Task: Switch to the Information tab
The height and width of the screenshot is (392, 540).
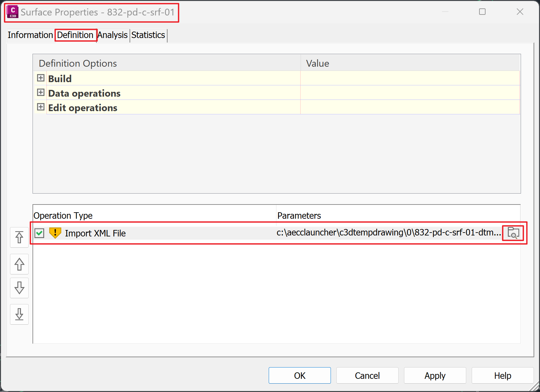Action: pyautogui.click(x=30, y=35)
